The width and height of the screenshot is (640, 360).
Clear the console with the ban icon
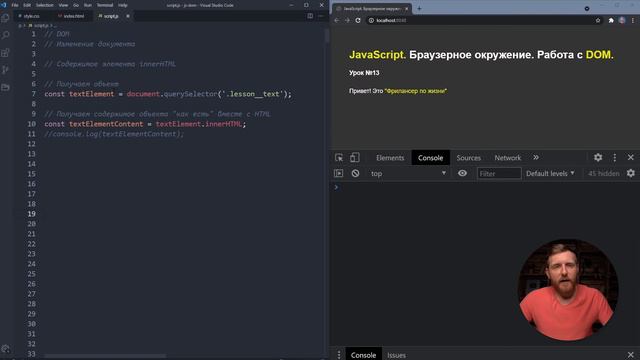tap(356, 173)
